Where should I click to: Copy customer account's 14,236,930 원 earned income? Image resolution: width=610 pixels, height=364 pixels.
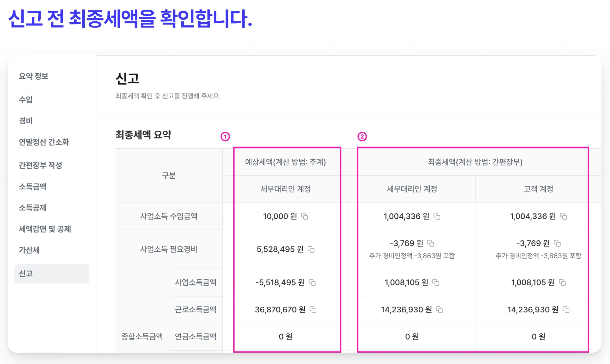click(x=566, y=310)
